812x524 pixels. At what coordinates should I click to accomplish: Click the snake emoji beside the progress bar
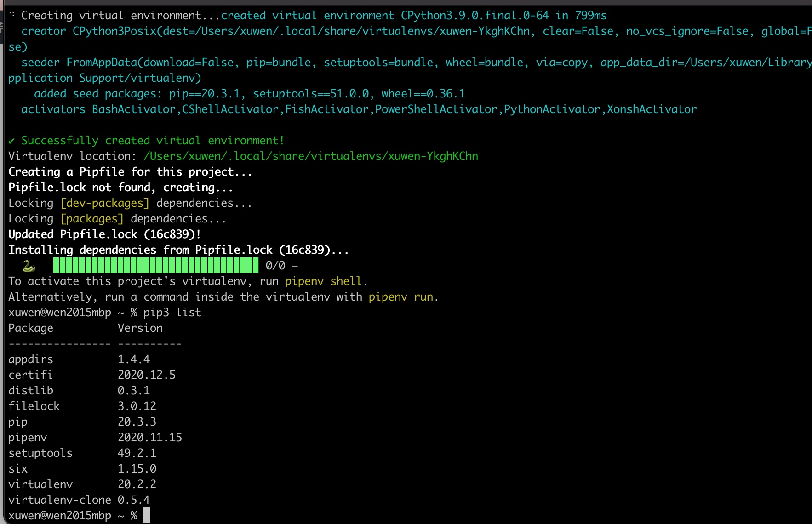click(29, 266)
